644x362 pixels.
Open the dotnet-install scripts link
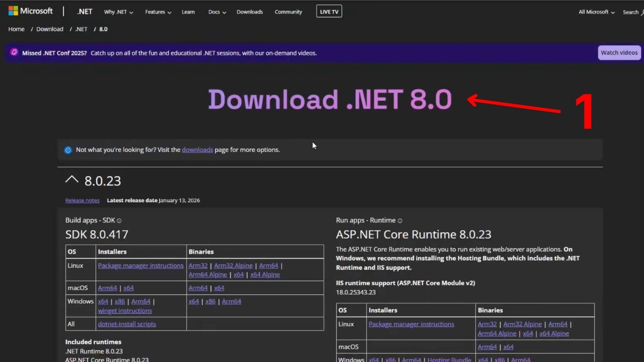click(x=127, y=324)
